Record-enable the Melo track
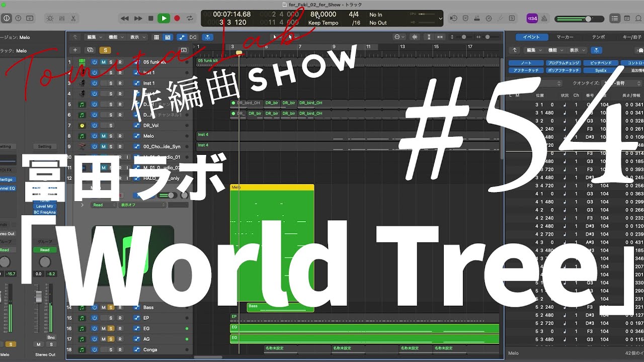 click(x=119, y=136)
